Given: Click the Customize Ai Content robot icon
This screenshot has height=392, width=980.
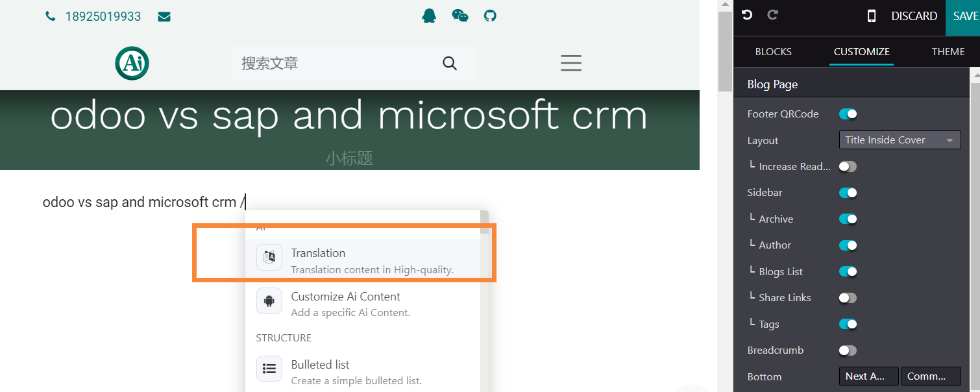Looking at the screenshot, I should coord(269,300).
